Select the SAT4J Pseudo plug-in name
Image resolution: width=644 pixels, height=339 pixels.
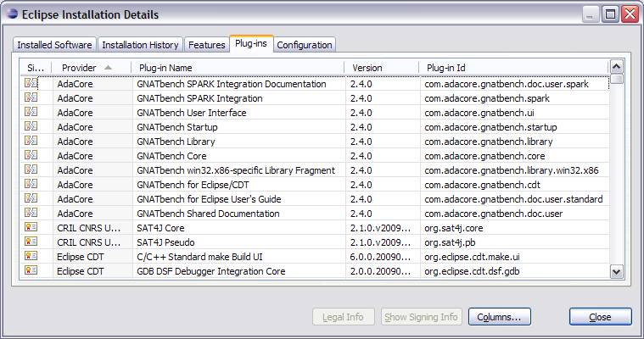tap(165, 242)
